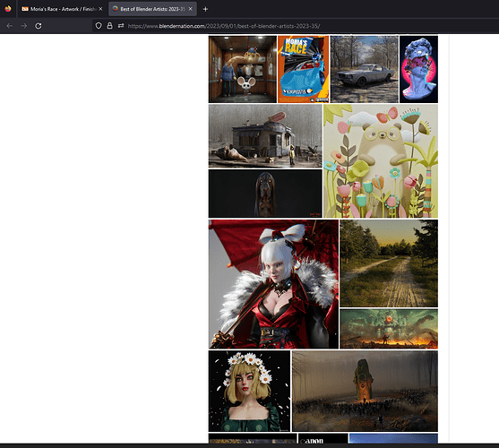Open the Canon artwork thumbnail
This screenshot has width=499, height=448.
tap(323, 438)
